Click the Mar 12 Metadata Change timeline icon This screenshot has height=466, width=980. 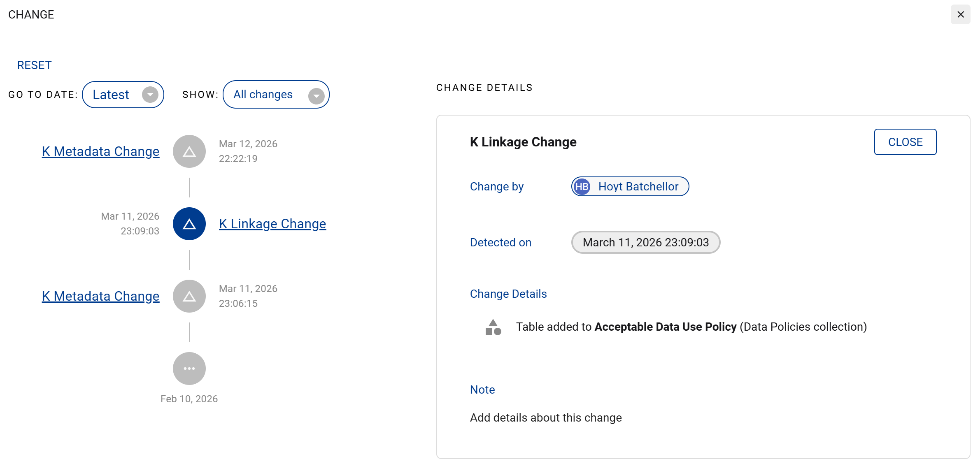[x=189, y=151]
